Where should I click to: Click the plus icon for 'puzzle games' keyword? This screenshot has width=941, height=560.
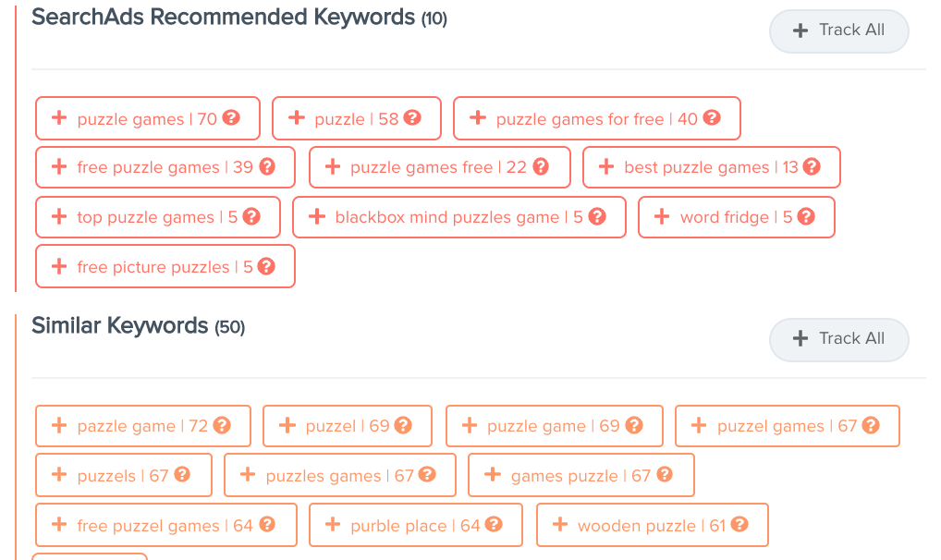(59, 118)
